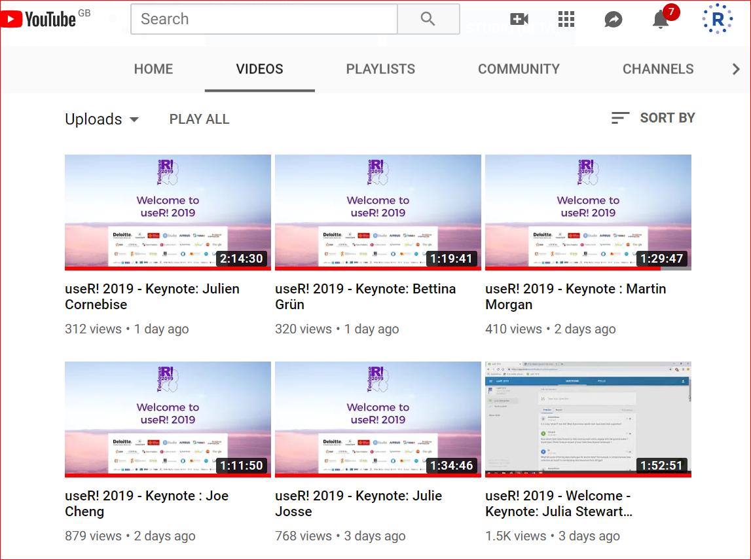The height and width of the screenshot is (560, 751).
Task: Open the account avatar menu
Action: 718,19
